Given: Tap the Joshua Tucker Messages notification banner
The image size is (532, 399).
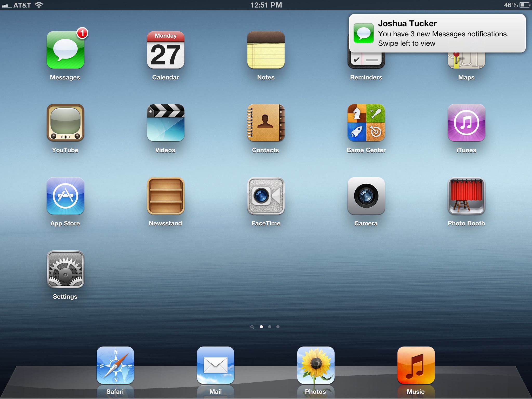Looking at the screenshot, I should pyautogui.click(x=437, y=33).
